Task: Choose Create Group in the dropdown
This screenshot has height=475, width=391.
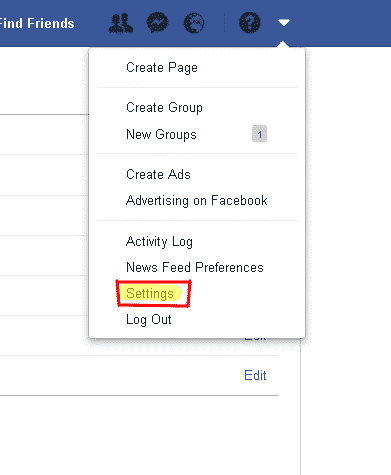Action: pos(164,107)
